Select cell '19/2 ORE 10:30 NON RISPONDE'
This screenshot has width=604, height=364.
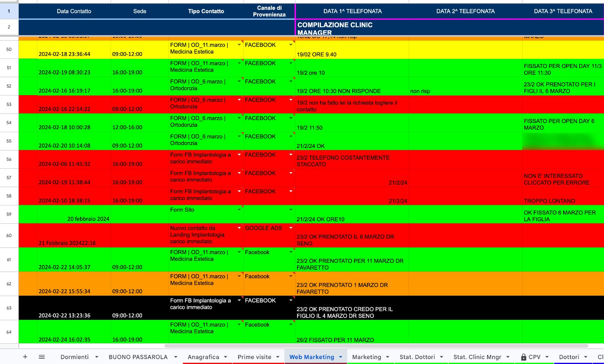pyautogui.click(x=352, y=86)
